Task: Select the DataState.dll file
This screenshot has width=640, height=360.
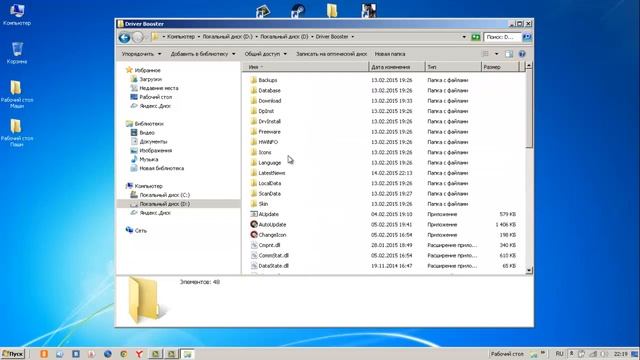Action: pyautogui.click(x=273, y=266)
